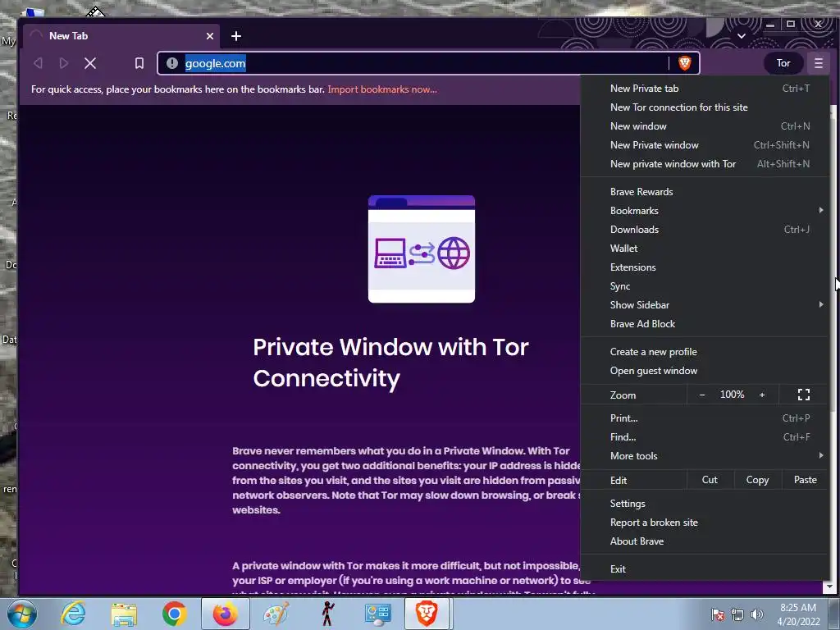840x630 pixels.
Task: Launch Google Chrome from taskbar
Action: 174,614
